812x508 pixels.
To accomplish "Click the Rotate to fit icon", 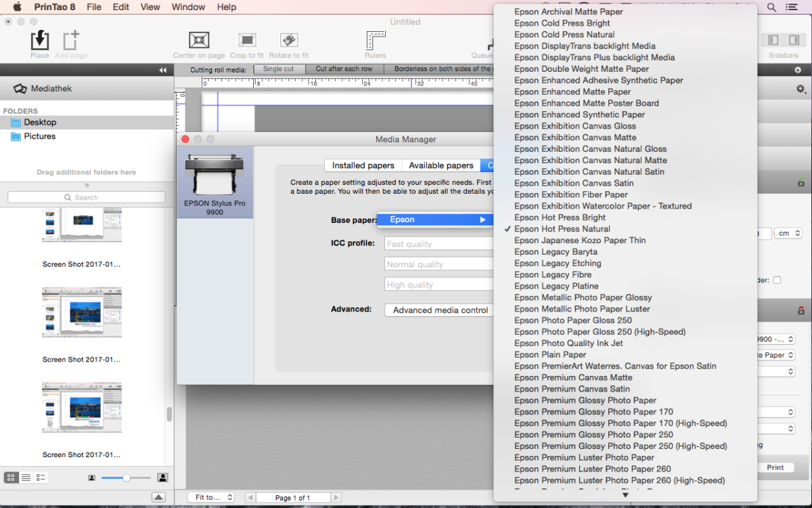I will pyautogui.click(x=289, y=41).
